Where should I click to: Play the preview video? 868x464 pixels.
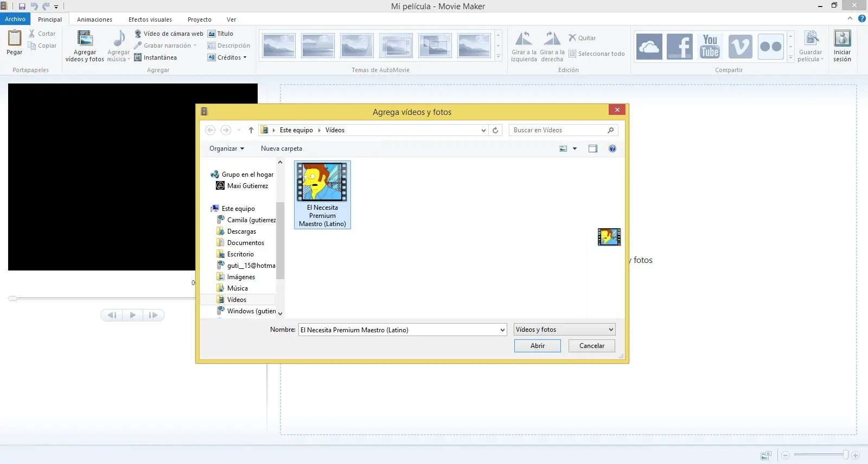(x=133, y=315)
